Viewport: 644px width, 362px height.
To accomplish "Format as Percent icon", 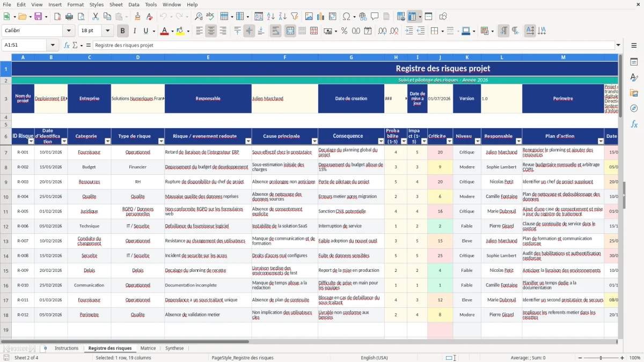I will click(344, 31).
